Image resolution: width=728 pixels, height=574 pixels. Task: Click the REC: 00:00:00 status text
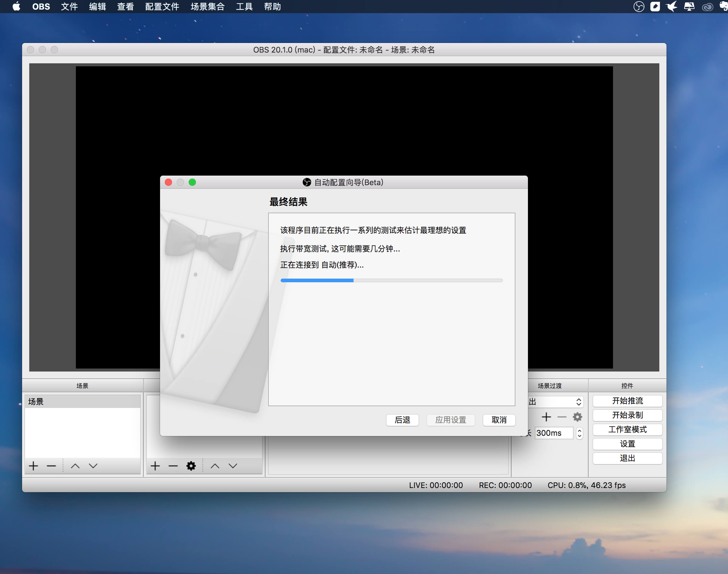505,485
